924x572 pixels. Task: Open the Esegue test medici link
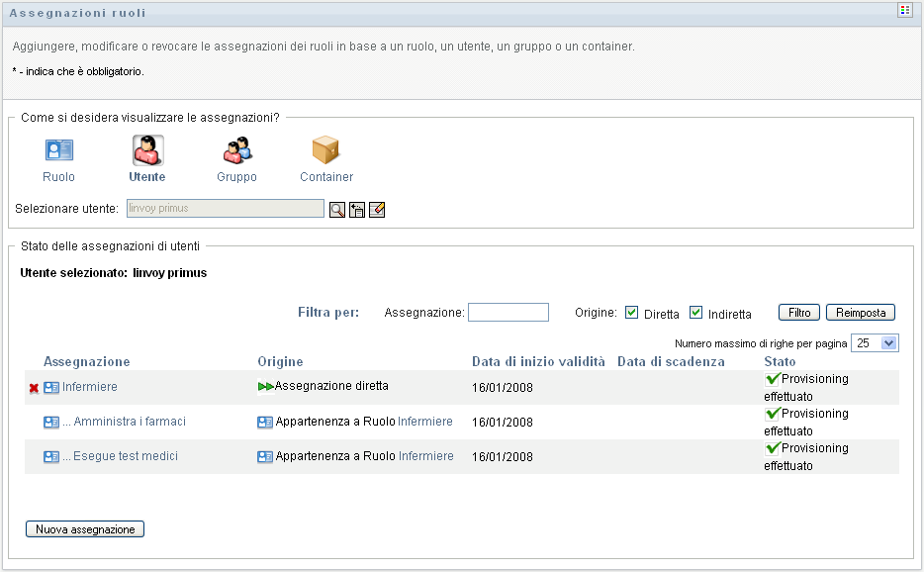pos(120,456)
